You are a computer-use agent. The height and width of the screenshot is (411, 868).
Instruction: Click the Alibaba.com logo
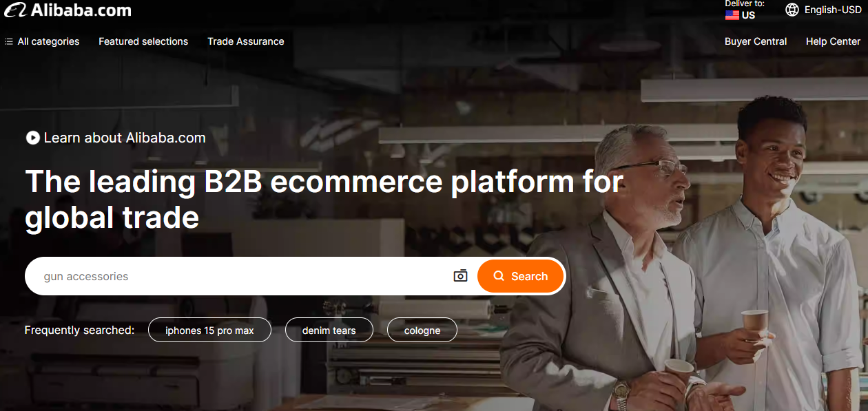(x=68, y=10)
